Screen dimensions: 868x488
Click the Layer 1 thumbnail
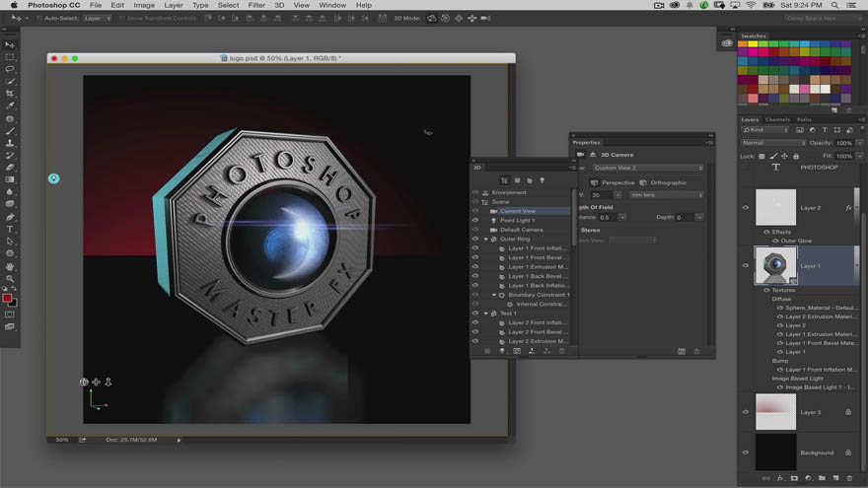[x=775, y=265]
